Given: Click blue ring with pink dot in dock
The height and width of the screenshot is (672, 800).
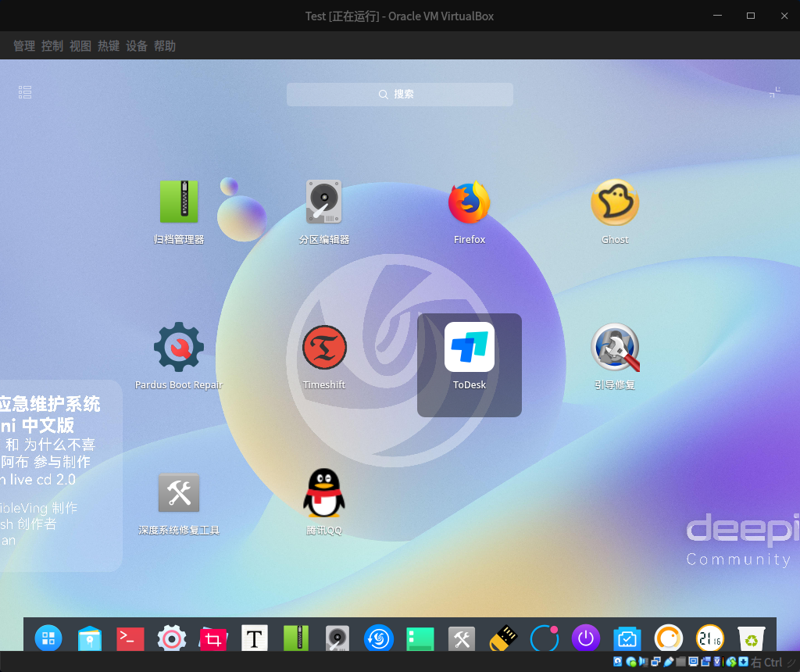Looking at the screenshot, I should [x=545, y=638].
